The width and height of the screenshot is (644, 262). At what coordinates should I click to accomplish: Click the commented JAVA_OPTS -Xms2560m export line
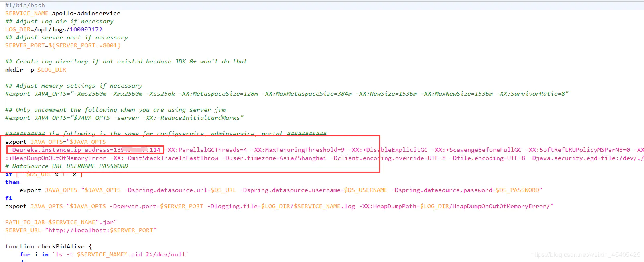[x=287, y=94]
